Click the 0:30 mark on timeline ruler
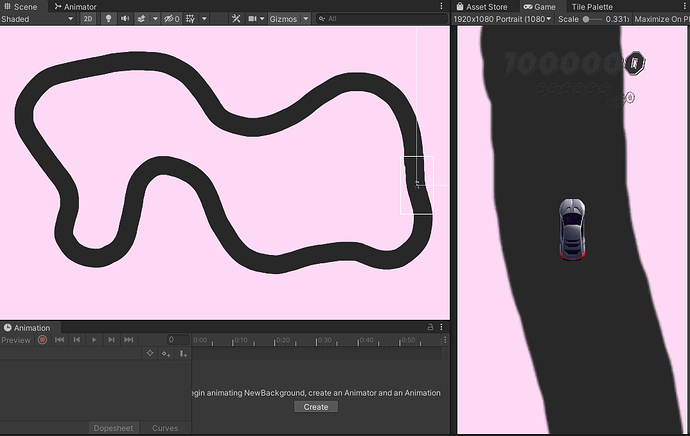 [x=324, y=340]
